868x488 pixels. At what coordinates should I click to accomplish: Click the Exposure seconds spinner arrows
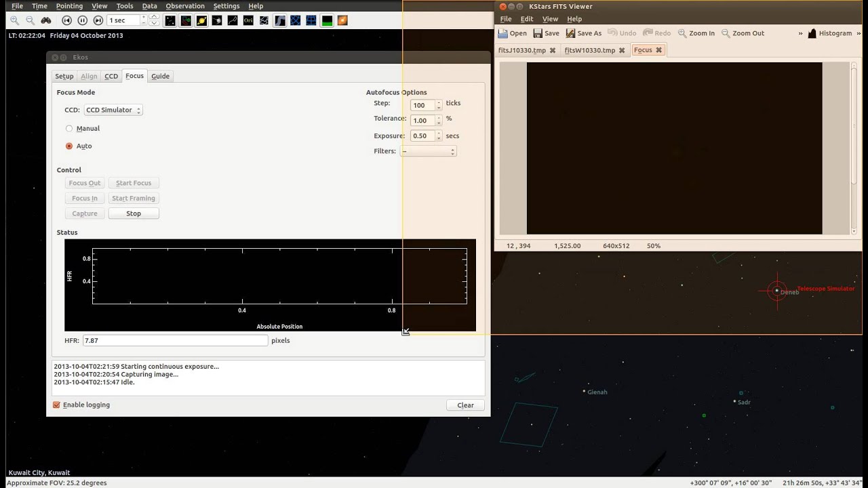[x=439, y=136]
